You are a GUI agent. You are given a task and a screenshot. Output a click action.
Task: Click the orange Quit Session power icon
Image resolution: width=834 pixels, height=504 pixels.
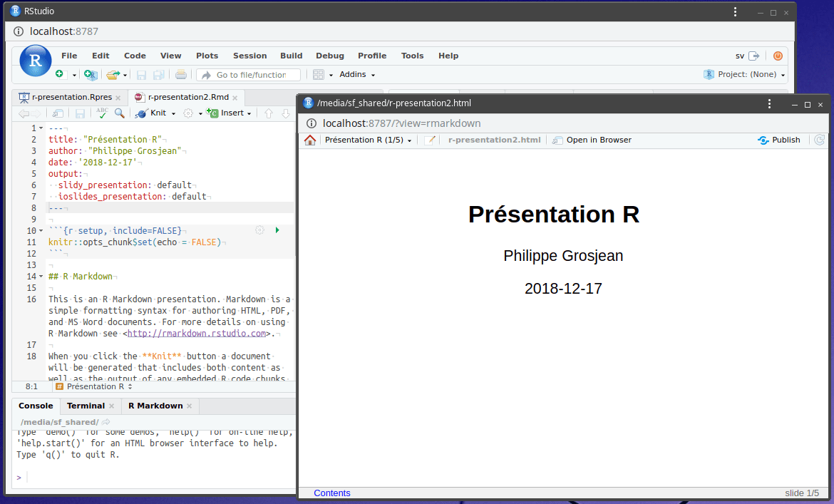pyautogui.click(x=778, y=56)
